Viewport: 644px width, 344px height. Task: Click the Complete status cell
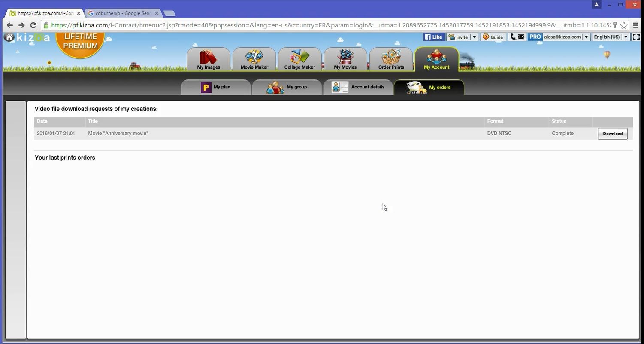(x=562, y=134)
